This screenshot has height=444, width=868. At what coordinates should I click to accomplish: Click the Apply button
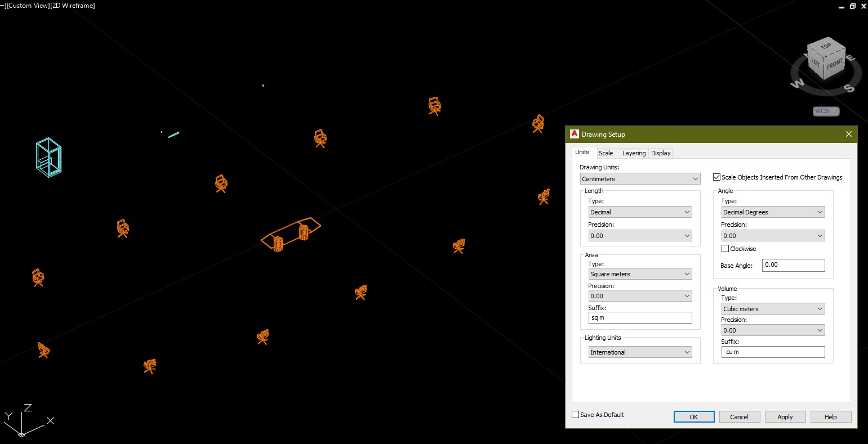785,416
